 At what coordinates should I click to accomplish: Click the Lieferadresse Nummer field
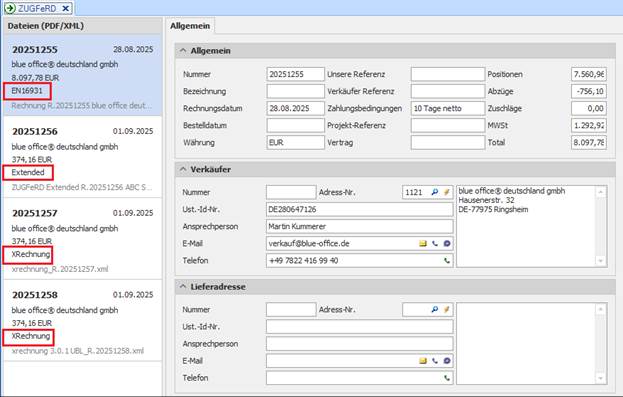[291, 310]
